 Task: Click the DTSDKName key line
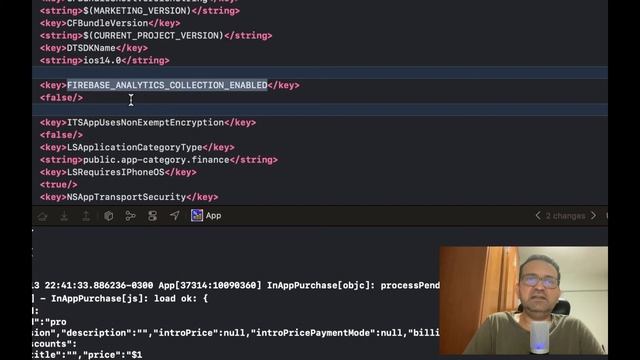tap(94, 48)
